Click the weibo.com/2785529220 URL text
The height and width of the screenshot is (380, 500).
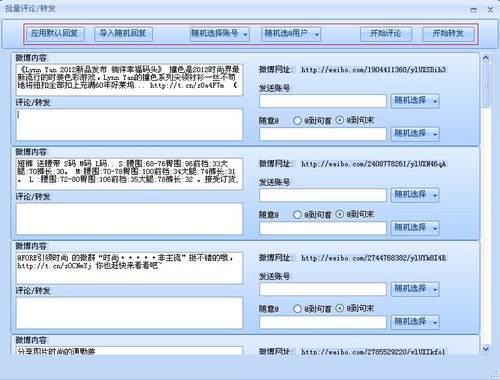click(373, 352)
